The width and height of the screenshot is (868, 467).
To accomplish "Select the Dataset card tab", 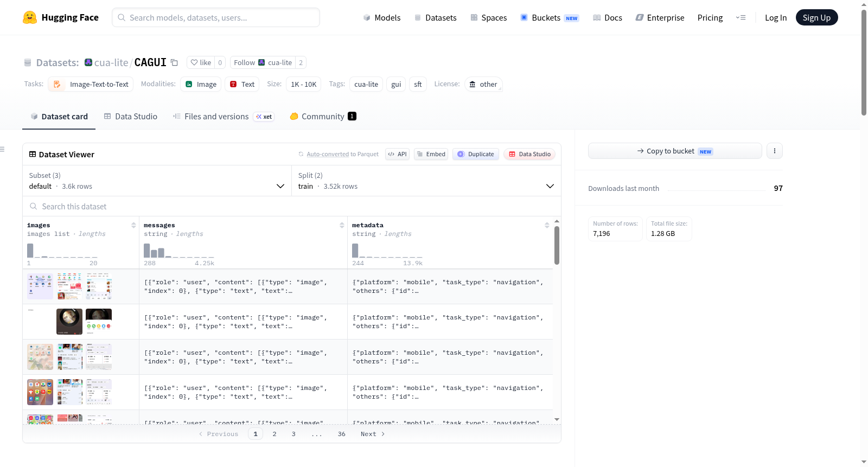I will [59, 117].
